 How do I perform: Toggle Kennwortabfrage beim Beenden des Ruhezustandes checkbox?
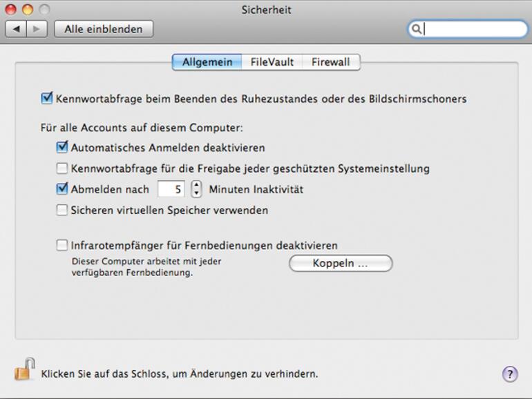tap(46, 98)
